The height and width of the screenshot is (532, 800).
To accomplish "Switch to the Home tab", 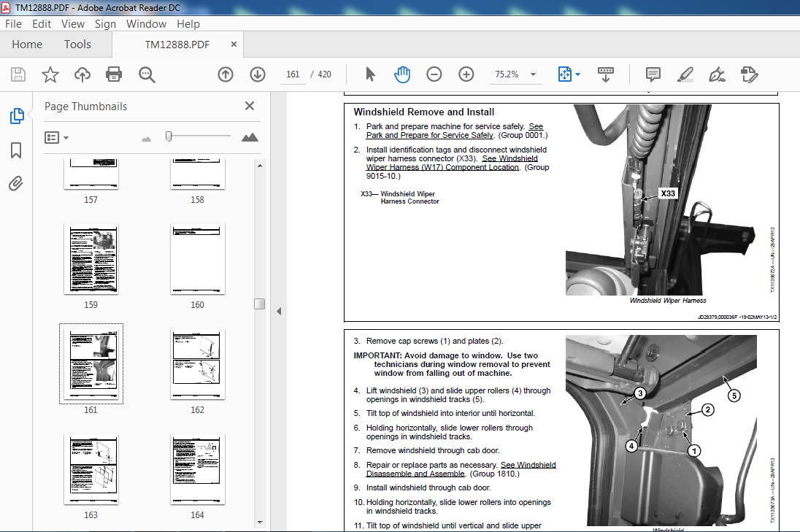I will tap(27, 45).
